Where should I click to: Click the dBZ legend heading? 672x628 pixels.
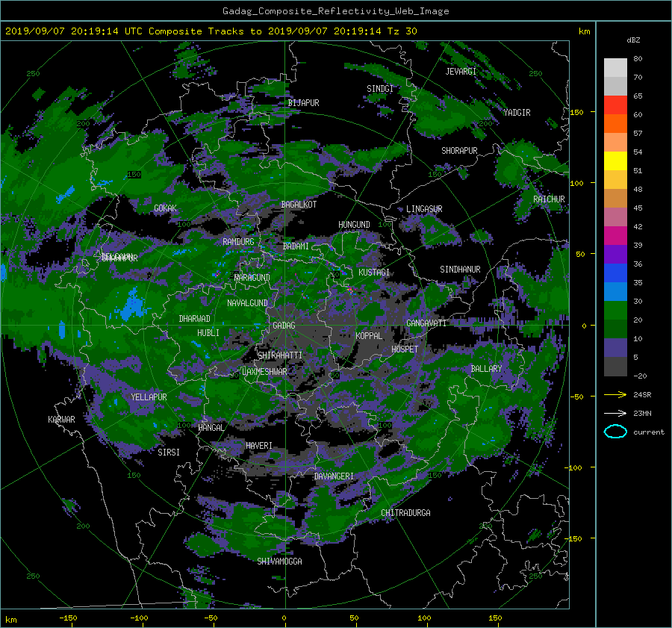click(x=633, y=40)
